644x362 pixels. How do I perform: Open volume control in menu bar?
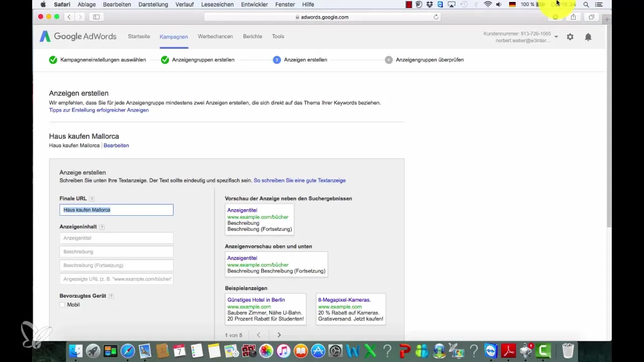pos(499,5)
